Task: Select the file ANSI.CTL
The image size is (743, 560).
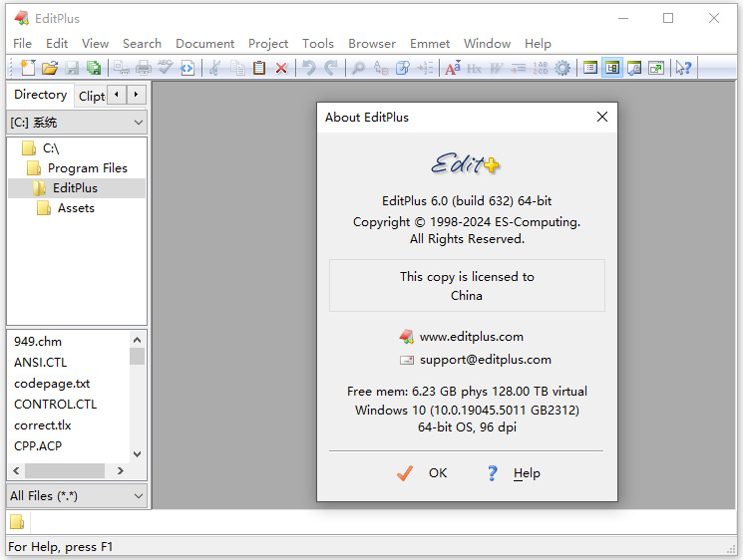Action: [40, 362]
